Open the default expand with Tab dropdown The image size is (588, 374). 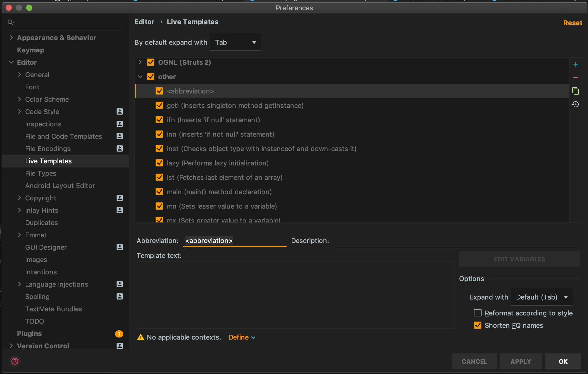235,42
